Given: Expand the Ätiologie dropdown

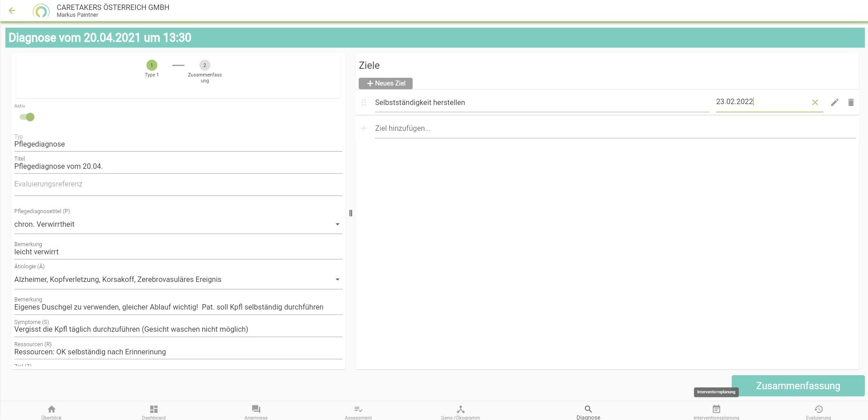Looking at the screenshot, I should [337, 280].
